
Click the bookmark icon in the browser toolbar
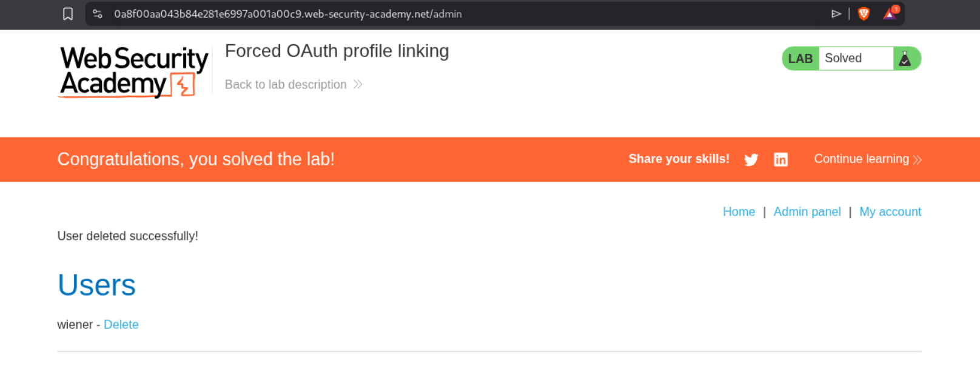point(68,14)
